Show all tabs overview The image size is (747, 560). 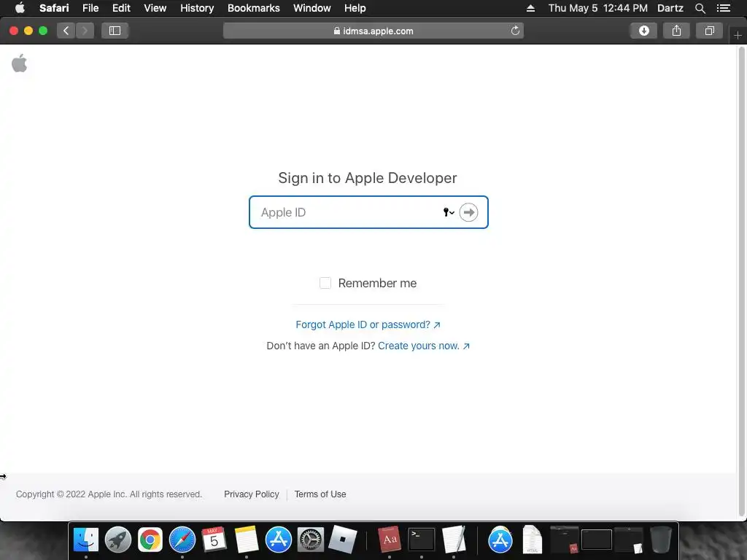click(x=709, y=31)
